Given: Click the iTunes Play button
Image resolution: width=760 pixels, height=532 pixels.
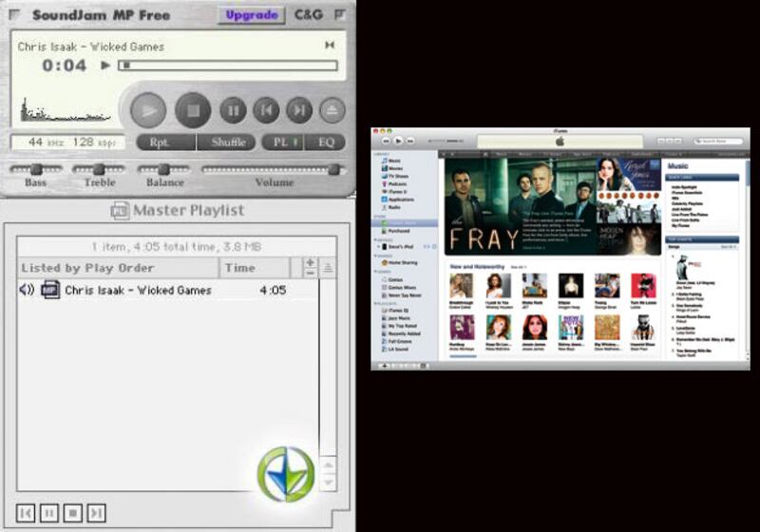Looking at the screenshot, I should click(398, 141).
